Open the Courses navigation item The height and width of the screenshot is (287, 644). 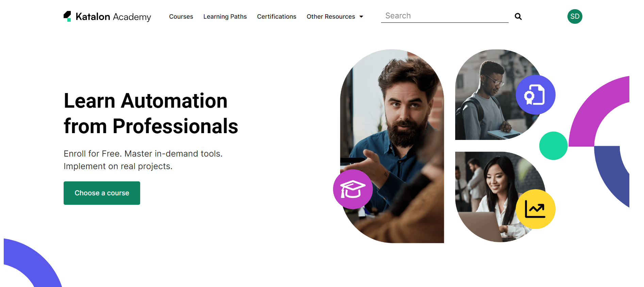coord(181,16)
